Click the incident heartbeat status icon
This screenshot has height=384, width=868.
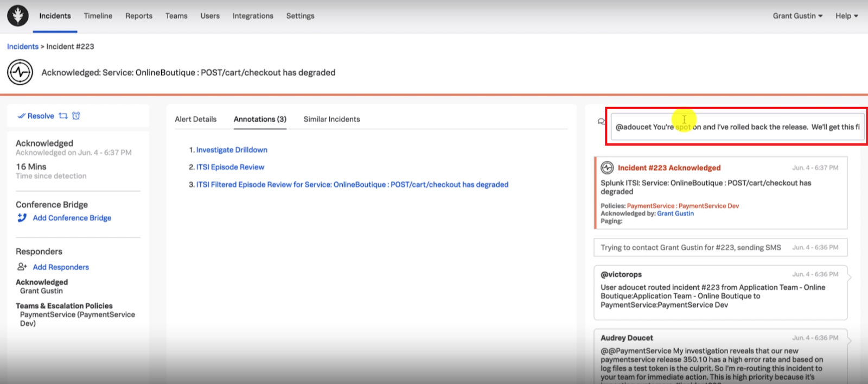20,72
